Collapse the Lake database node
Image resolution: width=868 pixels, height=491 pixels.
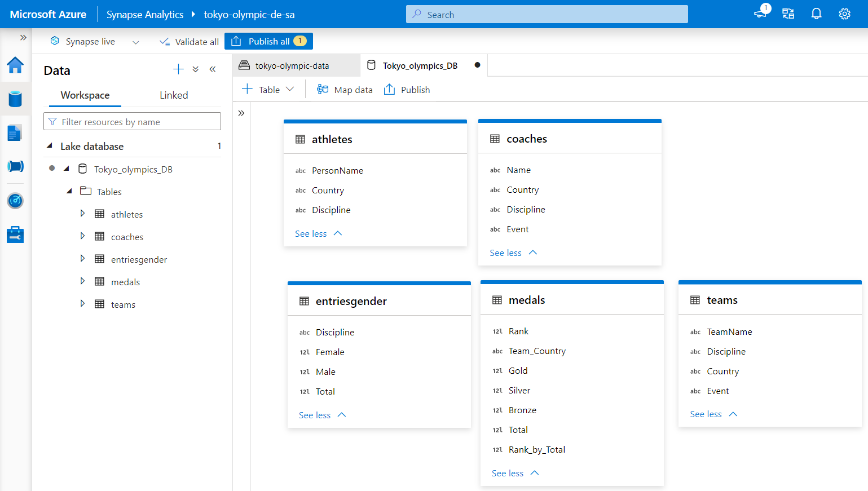50,146
